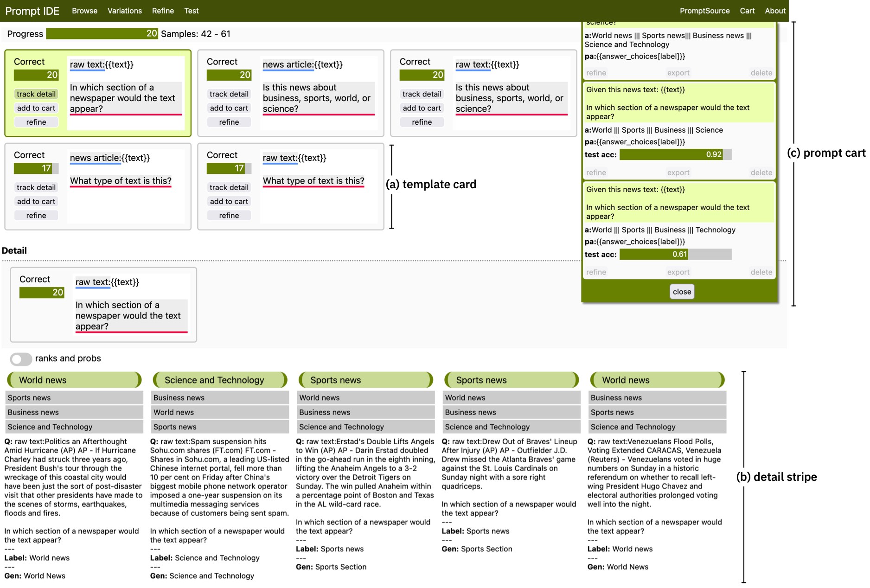
Task: Refine the cart prompt with 0.92 accuracy
Action: point(596,173)
